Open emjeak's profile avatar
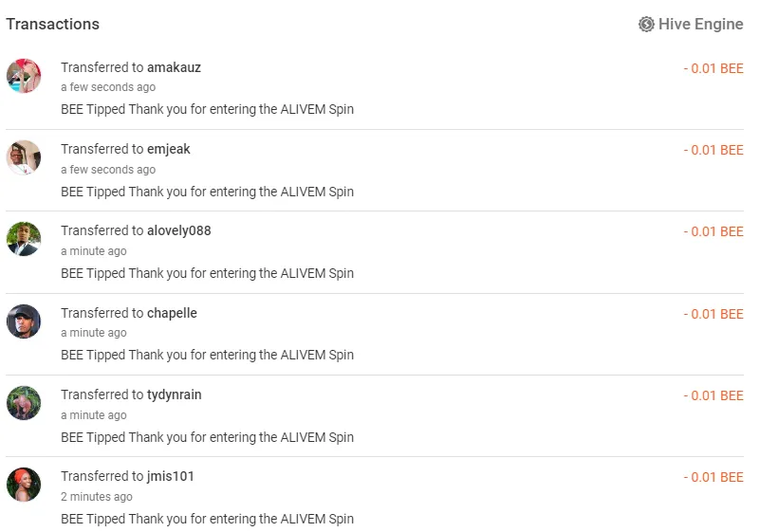 [x=24, y=157]
